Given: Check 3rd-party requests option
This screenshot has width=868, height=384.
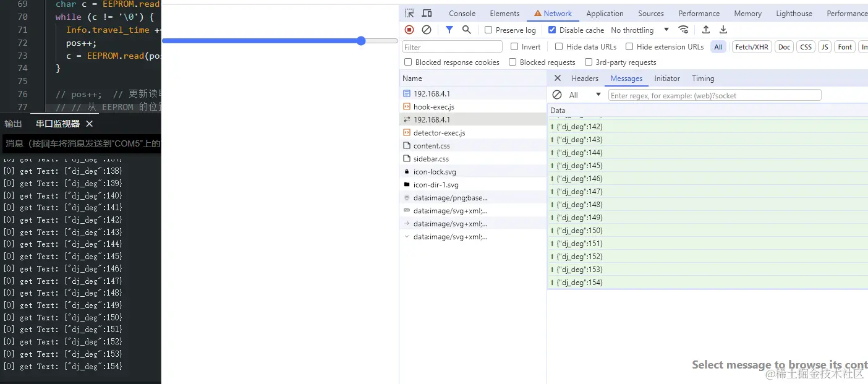Looking at the screenshot, I should 589,62.
